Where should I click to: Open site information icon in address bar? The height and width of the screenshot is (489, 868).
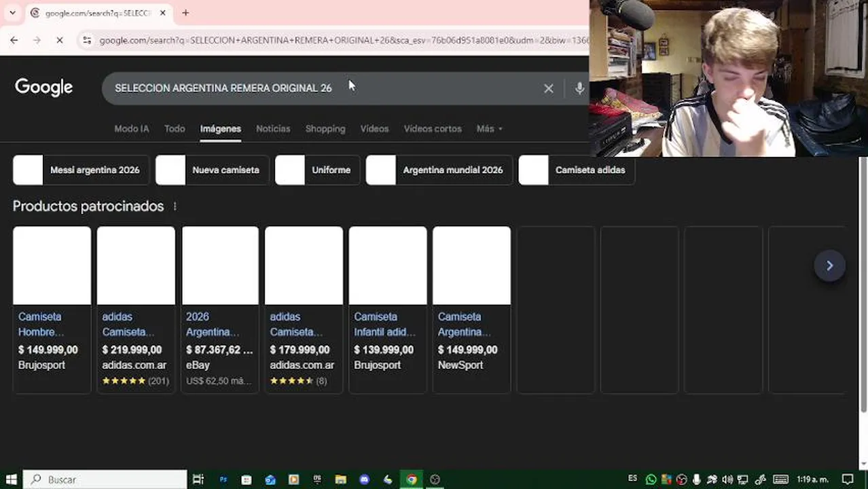87,41
